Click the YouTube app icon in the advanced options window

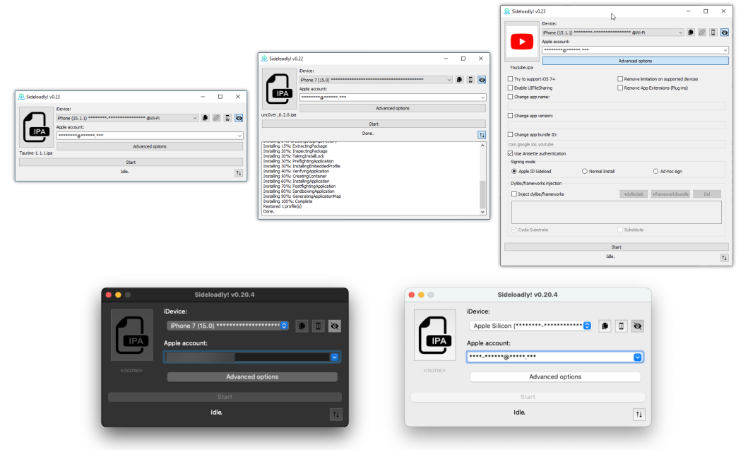pyautogui.click(x=521, y=41)
